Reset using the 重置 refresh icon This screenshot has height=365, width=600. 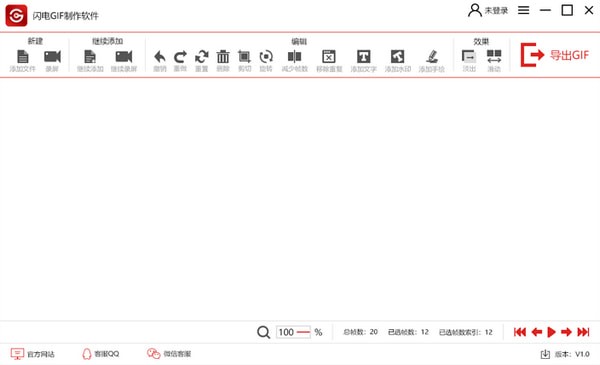(202, 57)
